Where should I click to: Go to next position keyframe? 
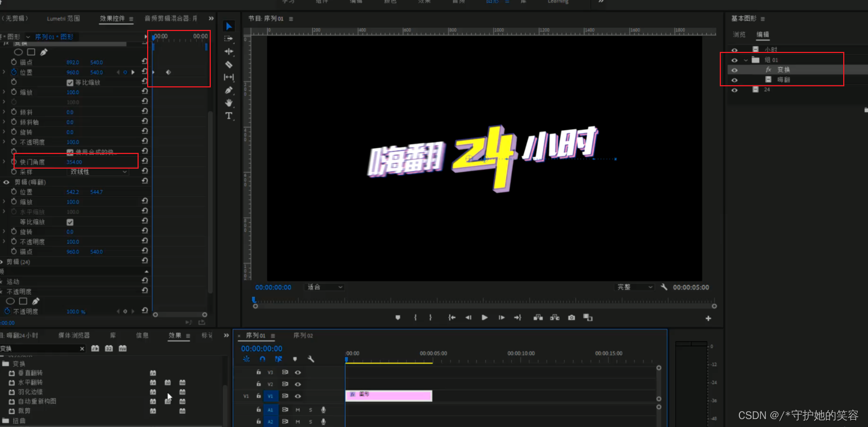[x=133, y=72]
